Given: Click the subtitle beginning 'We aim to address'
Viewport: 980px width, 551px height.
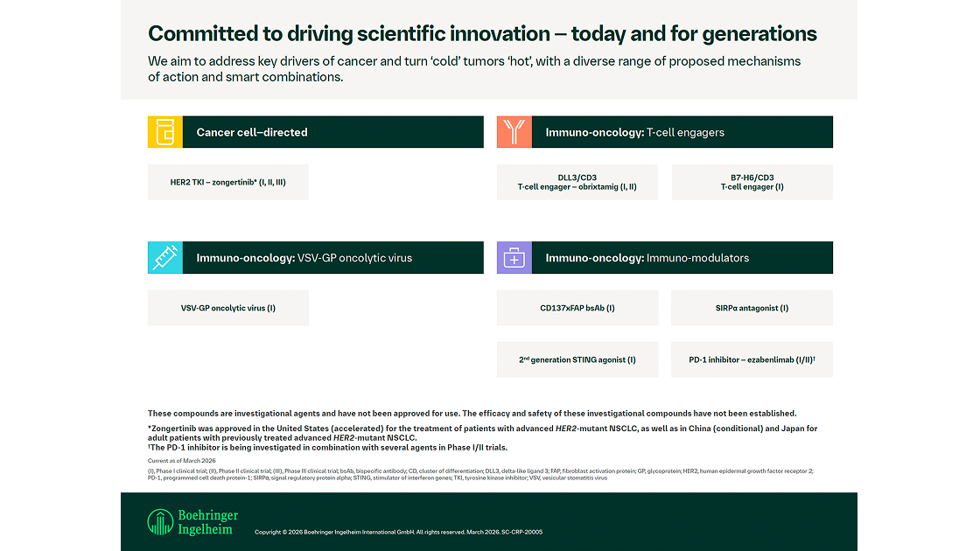Looking at the screenshot, I should tap(474, 69).
